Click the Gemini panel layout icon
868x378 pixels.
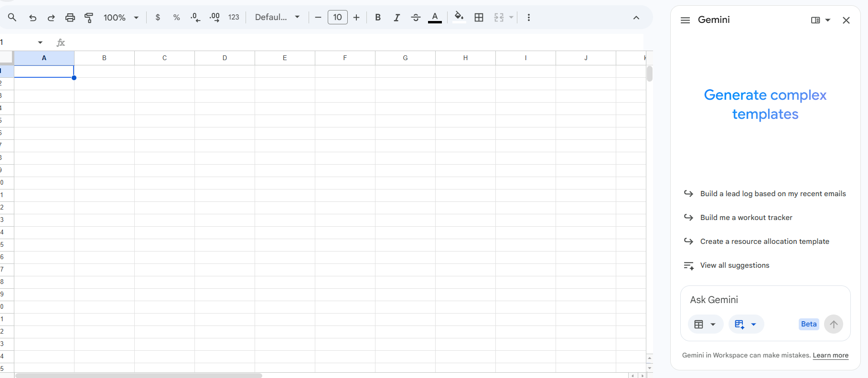815,20
